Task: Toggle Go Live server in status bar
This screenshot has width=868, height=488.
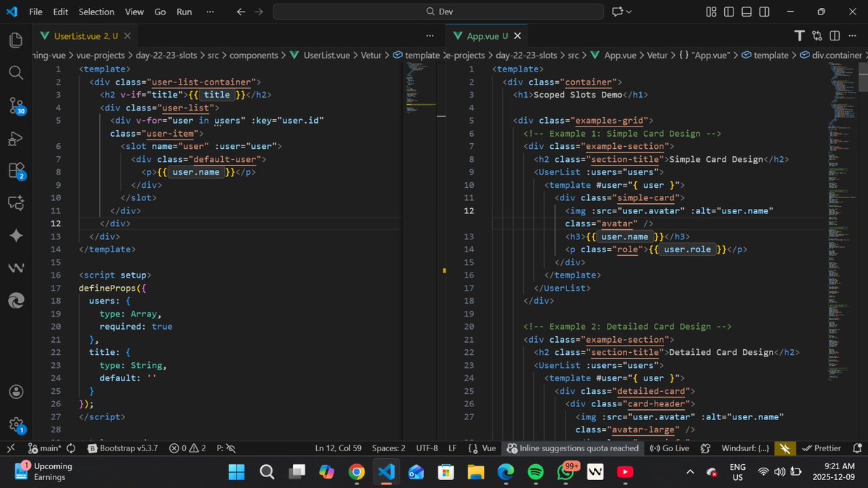Action: click(669, 448)
